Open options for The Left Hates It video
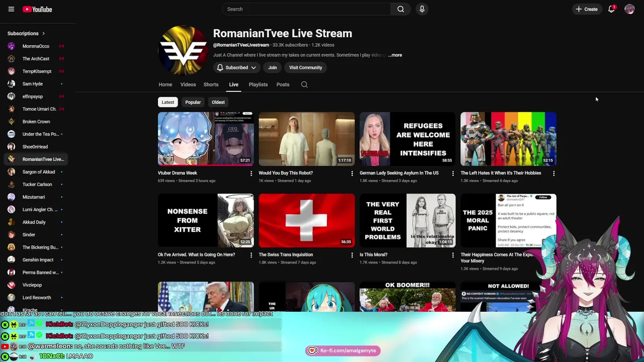644x362 pixels. click(x=553, y=173)
